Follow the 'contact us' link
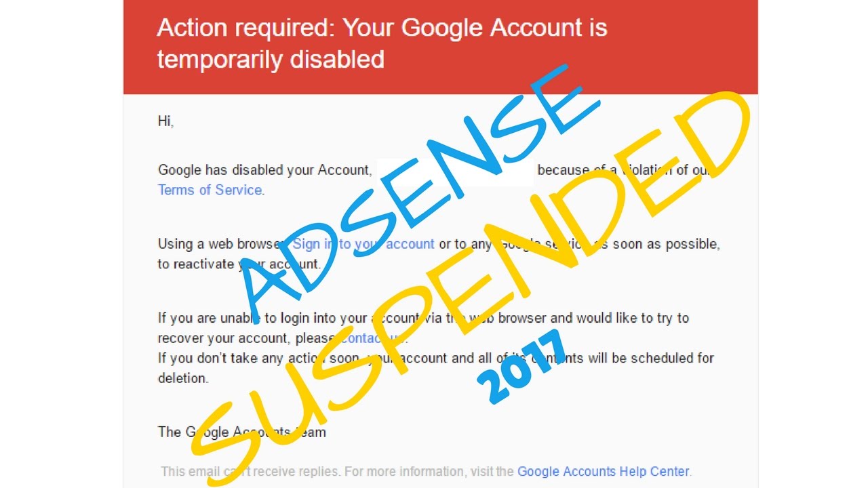Screen dimensions: 868x488 [x=372, y=338]
